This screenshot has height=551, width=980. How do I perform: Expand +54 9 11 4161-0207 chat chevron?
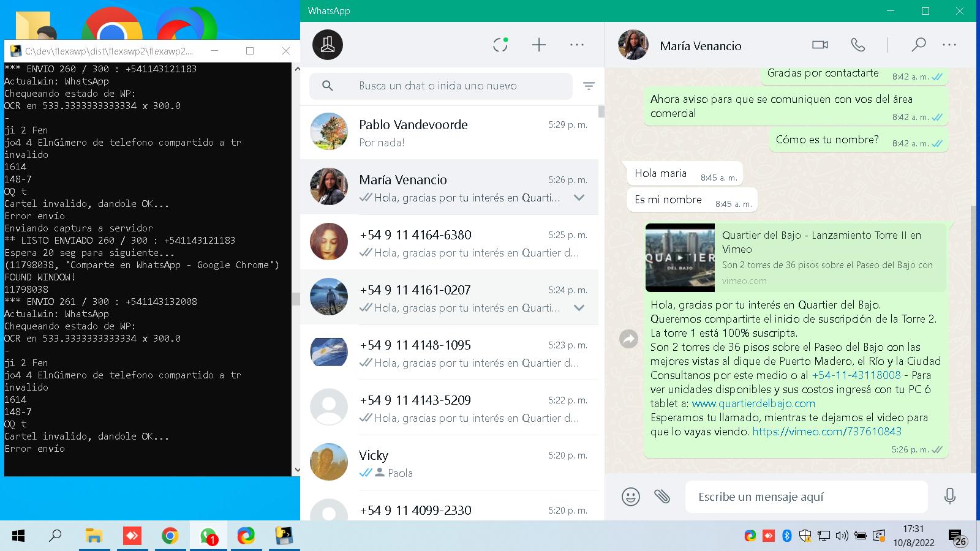[x=579, y=308]
